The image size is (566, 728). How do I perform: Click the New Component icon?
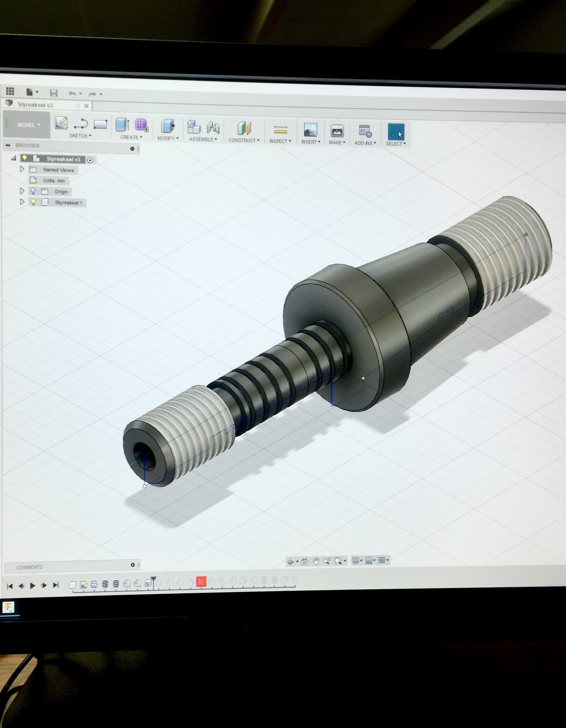click(x=194, y=127)
